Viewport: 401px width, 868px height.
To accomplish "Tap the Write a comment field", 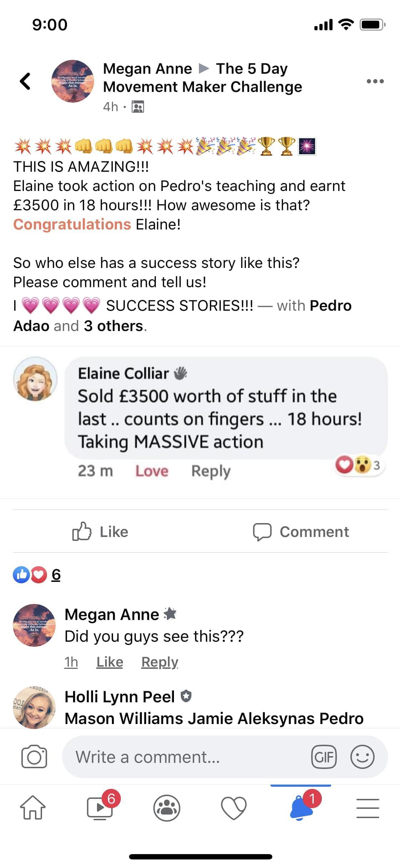I will 185,757.
